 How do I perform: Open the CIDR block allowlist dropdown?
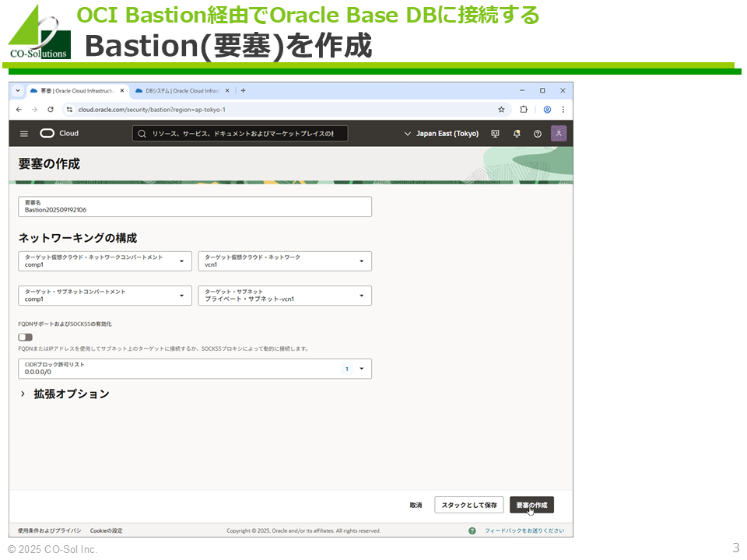pyautogui.click(x=195, y=369)
